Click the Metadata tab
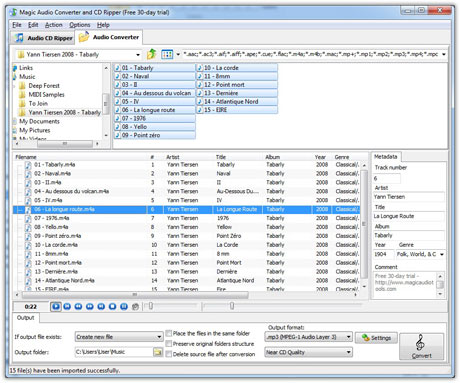The width and height of the screenshot is (460, 383). coord(386,157)
